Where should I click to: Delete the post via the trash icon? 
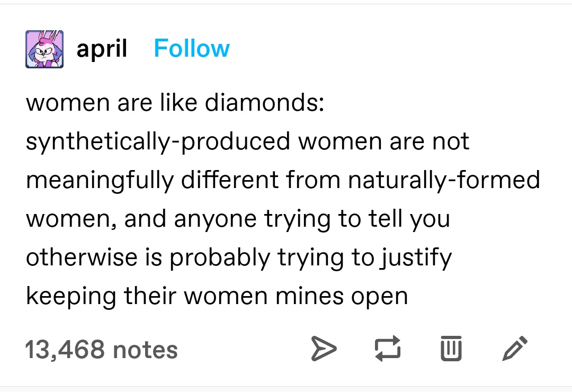pyautogui.click(x=451, y=349)
